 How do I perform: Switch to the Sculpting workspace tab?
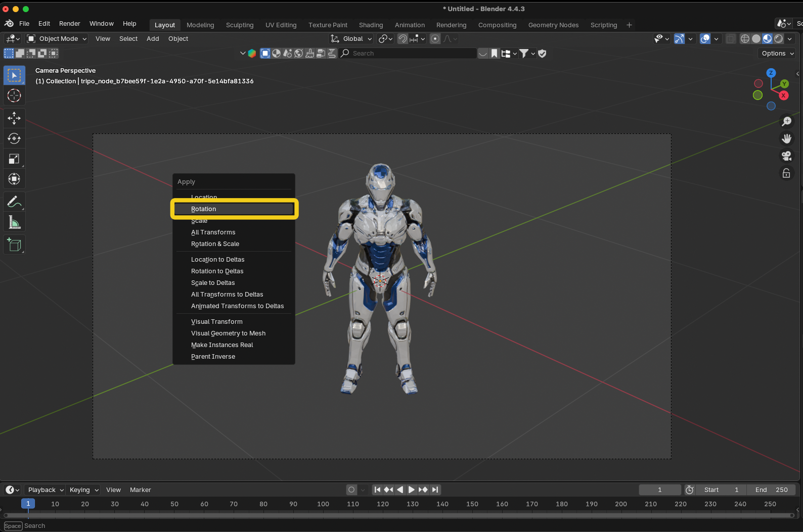click(240, 25)
